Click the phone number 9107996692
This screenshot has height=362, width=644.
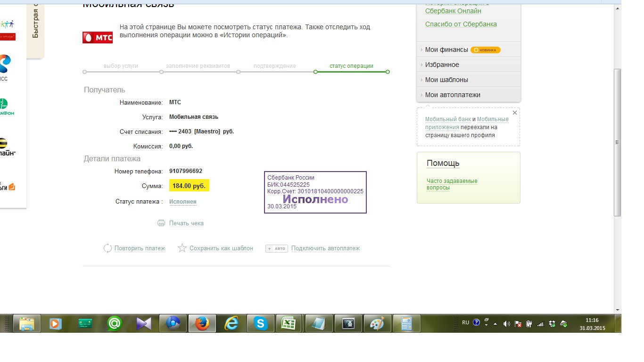coord(186,171)
